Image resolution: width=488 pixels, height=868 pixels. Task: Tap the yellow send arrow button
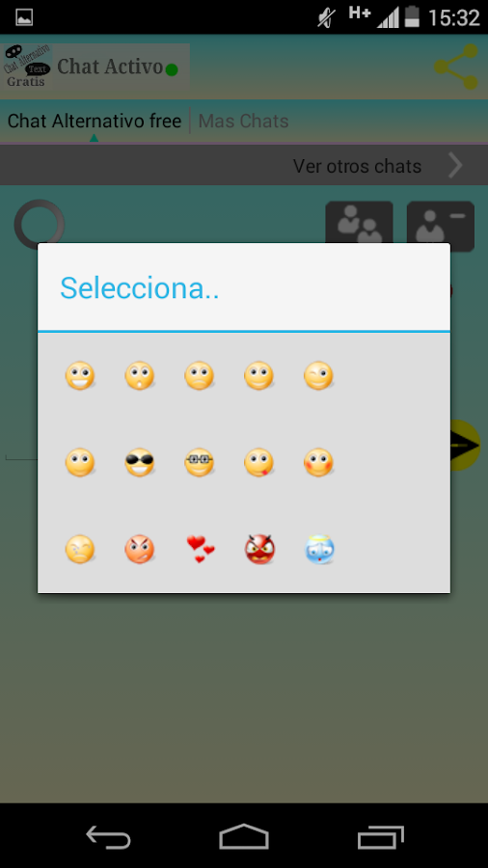click(x=465, y=445)
